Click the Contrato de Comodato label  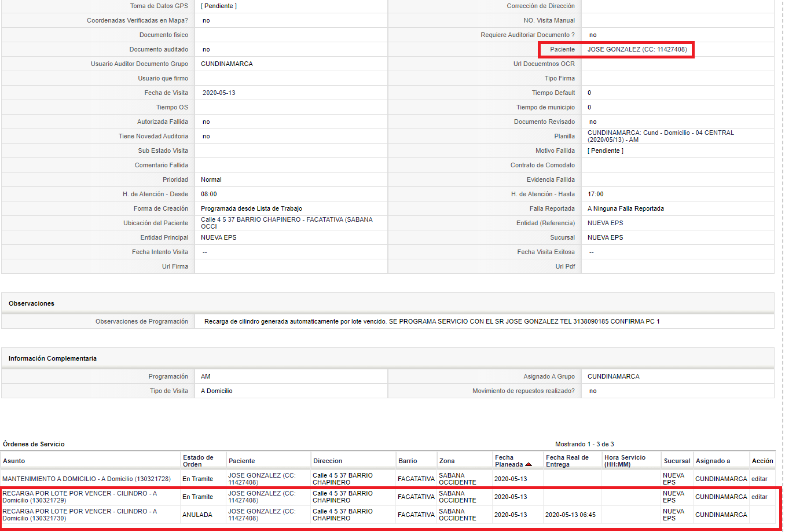click(542, 165)
